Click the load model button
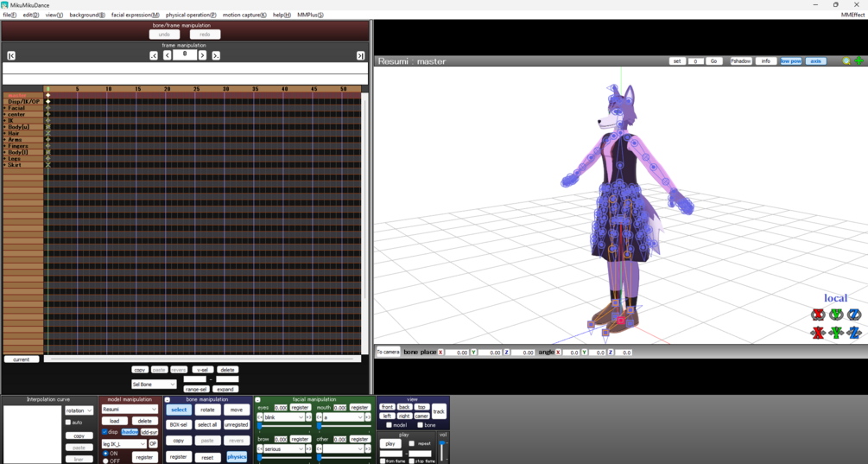 pyautogui.click(x=115, y=421)
